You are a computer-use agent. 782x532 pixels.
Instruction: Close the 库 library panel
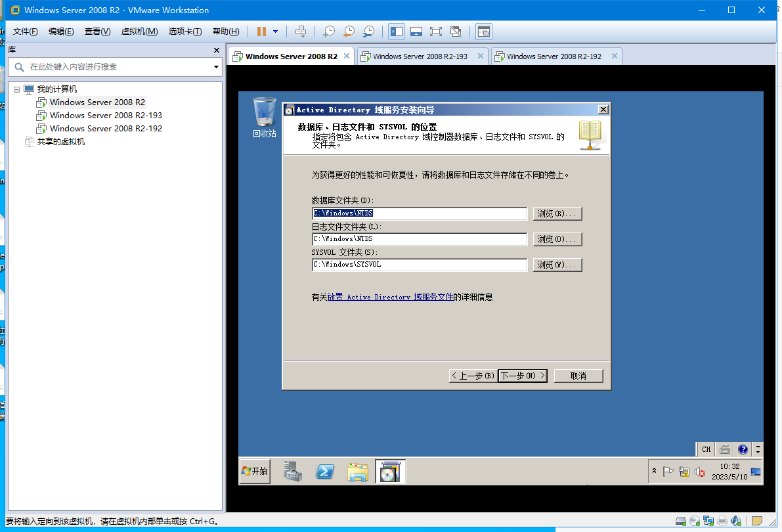(217, 50)
